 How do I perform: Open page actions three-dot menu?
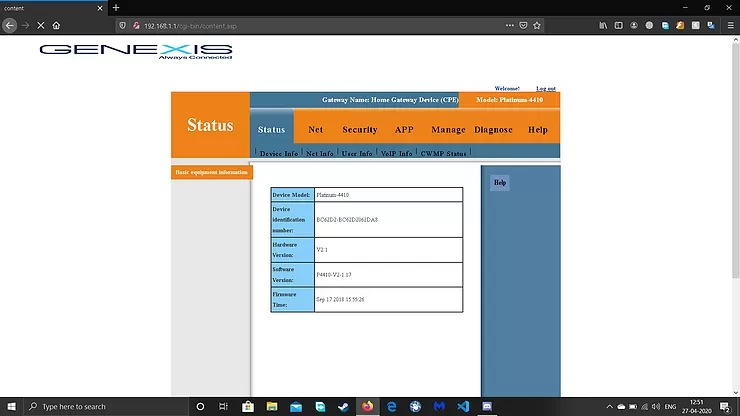coord(510,25)
